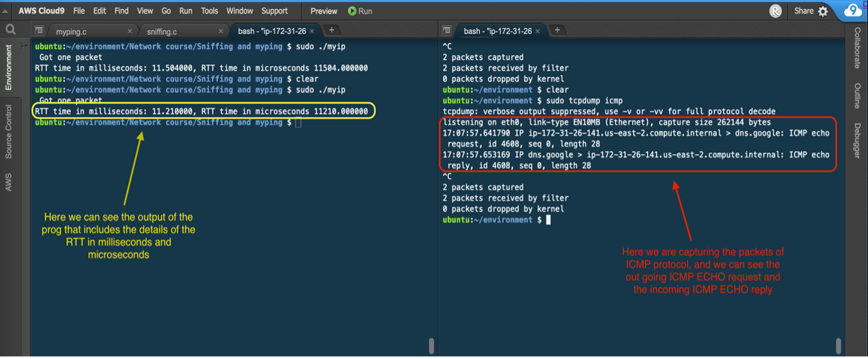868x359 pixels.
Task: Click the search magnifier icon
Action: pos(10,29)
